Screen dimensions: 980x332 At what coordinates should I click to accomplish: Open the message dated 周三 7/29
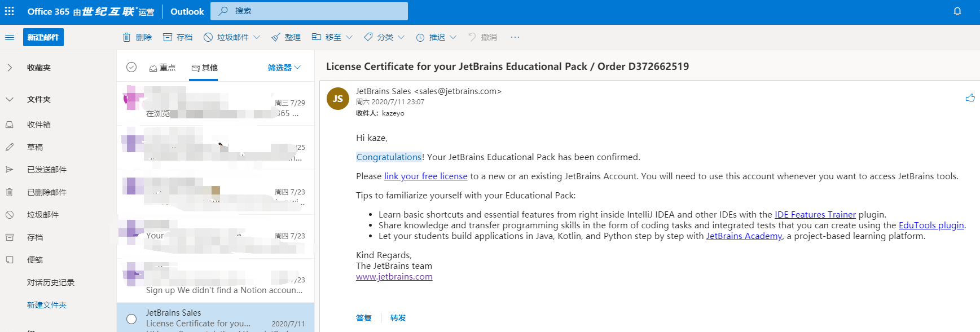click(x=216, y=104)
